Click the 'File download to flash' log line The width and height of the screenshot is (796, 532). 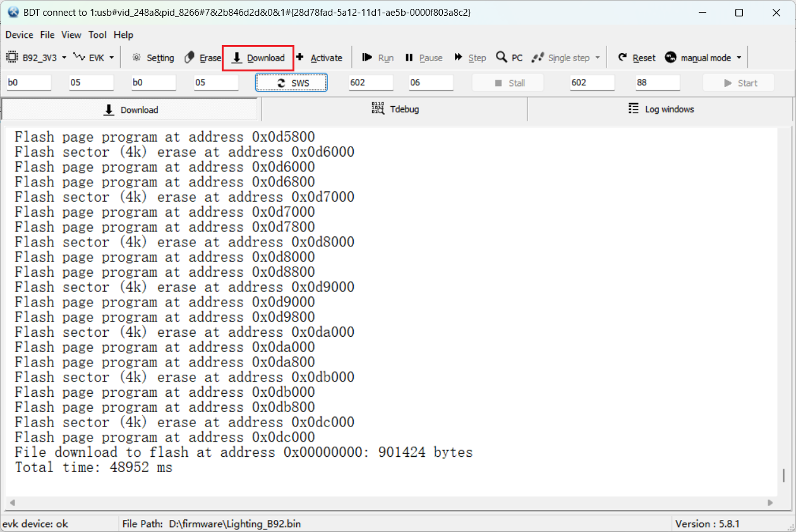[243, 452]
